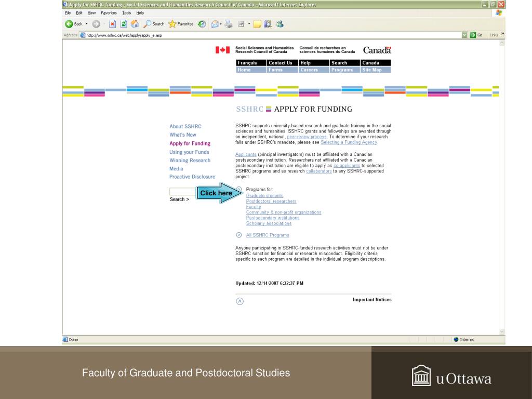
Task: Expand the Links toolbar chevron
Action: click(x=502, y=34)
